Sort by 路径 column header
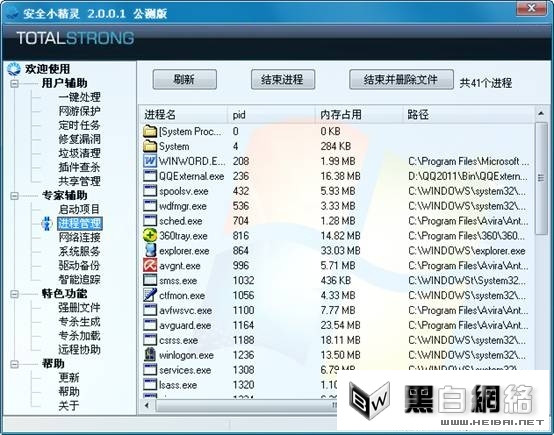Image resolution: width=554 pixels, height=435 pixels. pos(468,114)
